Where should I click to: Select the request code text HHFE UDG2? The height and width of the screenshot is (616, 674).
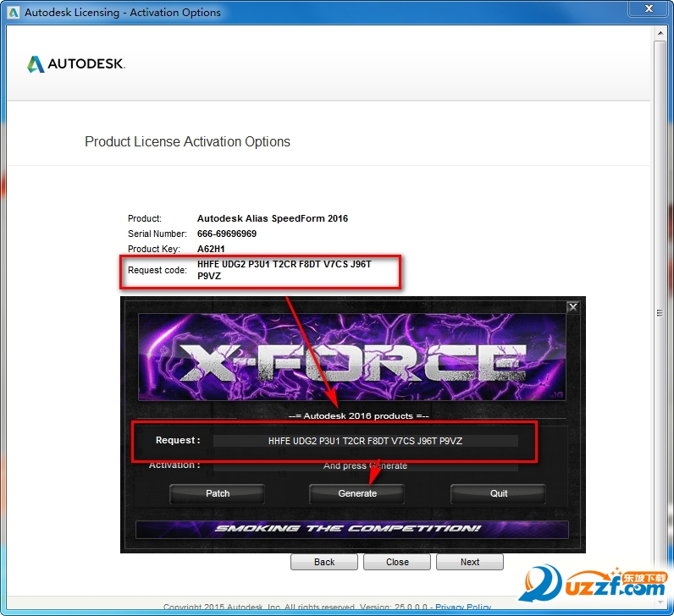click(221, 264)
